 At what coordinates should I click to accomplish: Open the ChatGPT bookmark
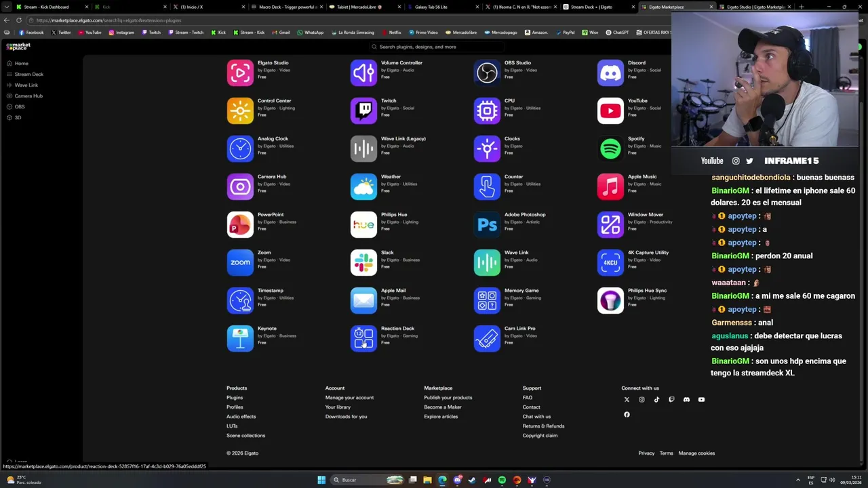pos(617,33)
